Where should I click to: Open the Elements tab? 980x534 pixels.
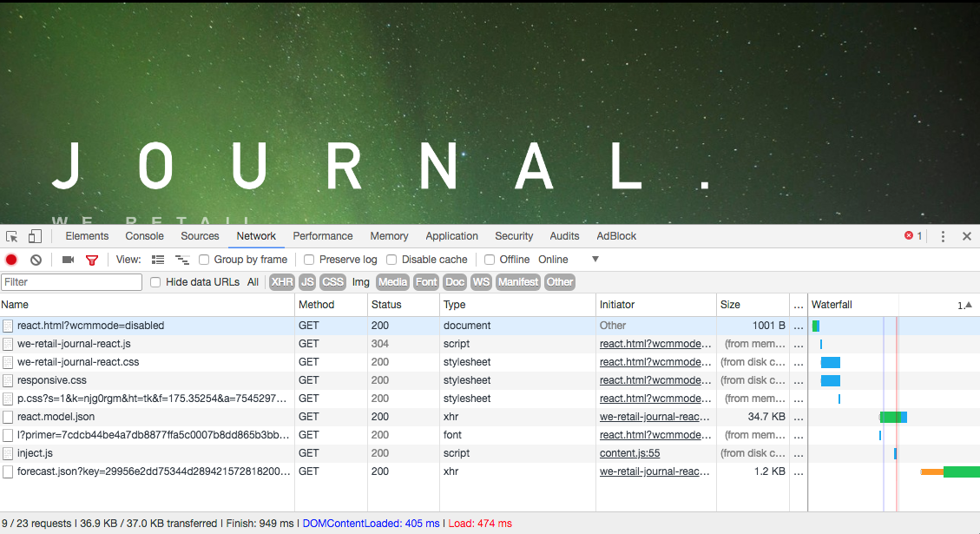pyautogui.click(x=87, y=236)
